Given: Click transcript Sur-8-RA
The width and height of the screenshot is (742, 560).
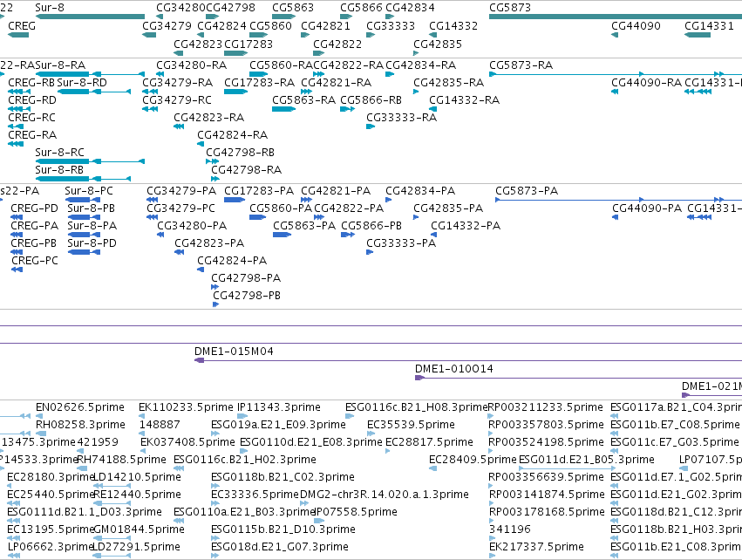Looking at the screenshot, I should click(x=60, y=65).
